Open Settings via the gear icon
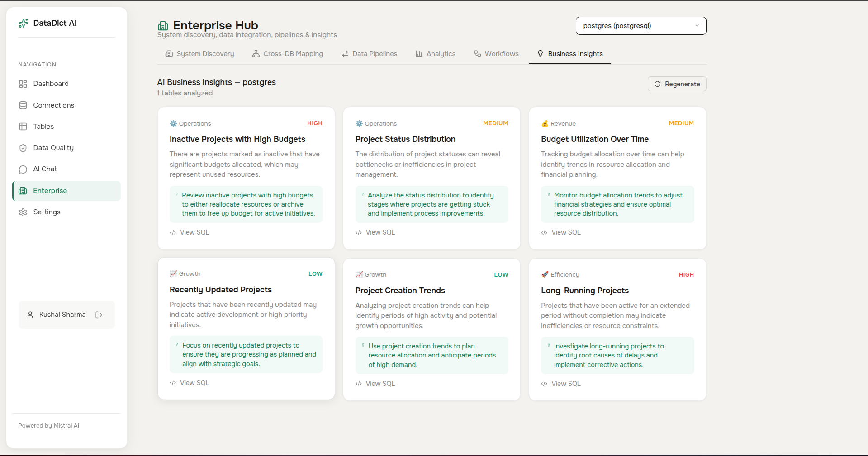 pos(23,212)
